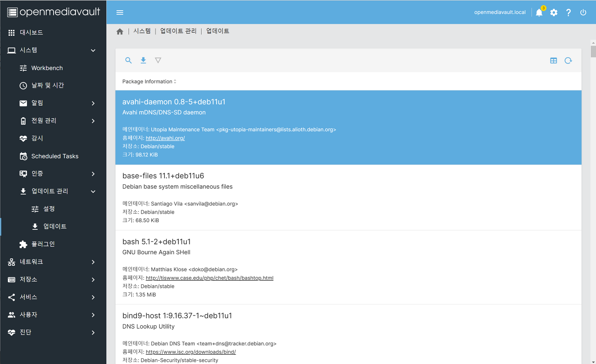Screen dimensions: 596x364
Task: Open Workbench menu item
Action: pos(53,68)
